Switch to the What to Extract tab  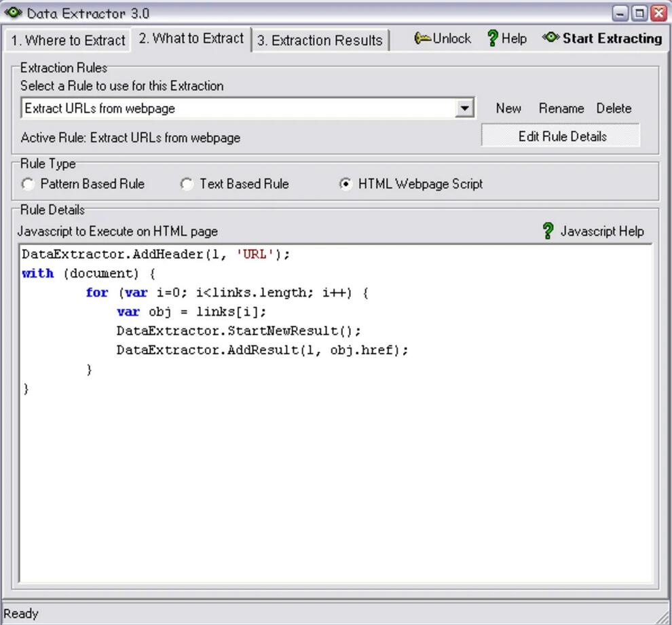tap(191, 39)
